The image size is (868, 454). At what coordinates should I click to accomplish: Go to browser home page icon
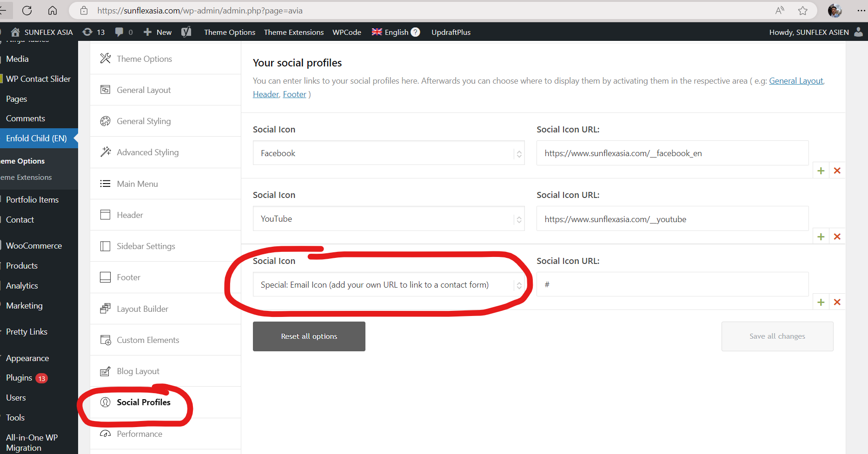pyautogui.click(x=53, y=10)
